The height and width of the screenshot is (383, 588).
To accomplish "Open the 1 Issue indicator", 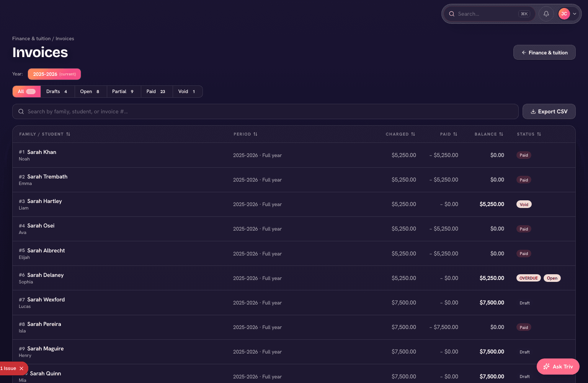I will pos(8,368).
